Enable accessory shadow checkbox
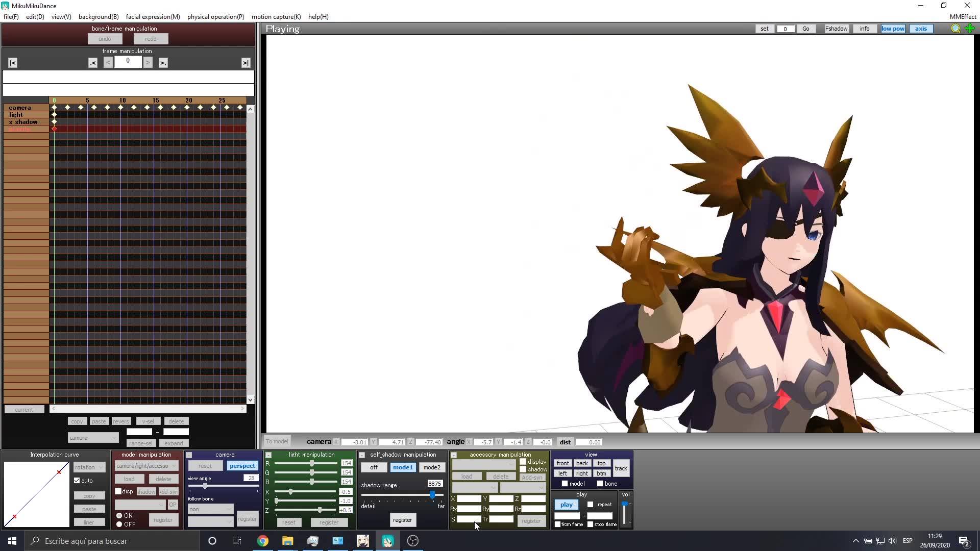980x551 pixels. tap(523, 469)
